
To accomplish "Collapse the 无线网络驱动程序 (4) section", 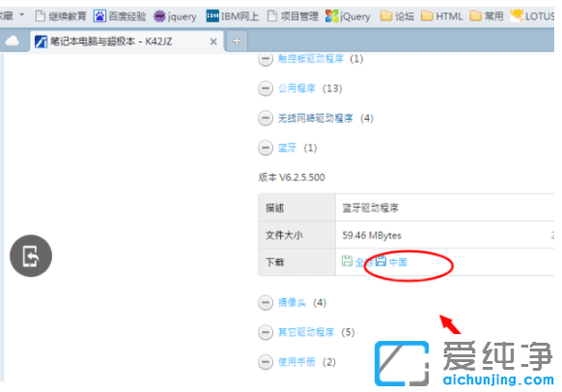I will click(266, 118).
